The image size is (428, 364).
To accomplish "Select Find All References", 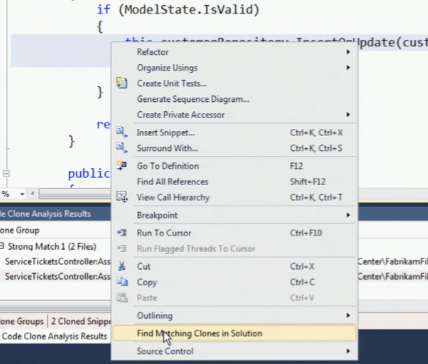I will pos(172,182).
